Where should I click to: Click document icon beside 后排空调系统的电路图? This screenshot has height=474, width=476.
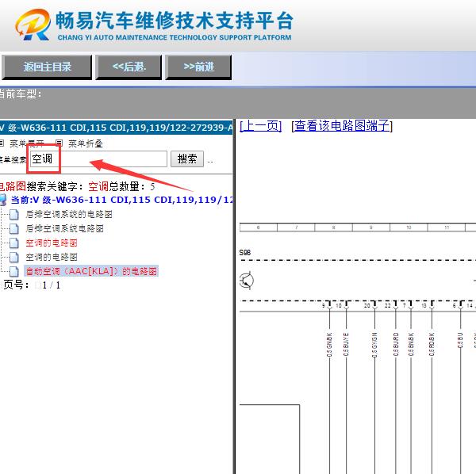14,214
